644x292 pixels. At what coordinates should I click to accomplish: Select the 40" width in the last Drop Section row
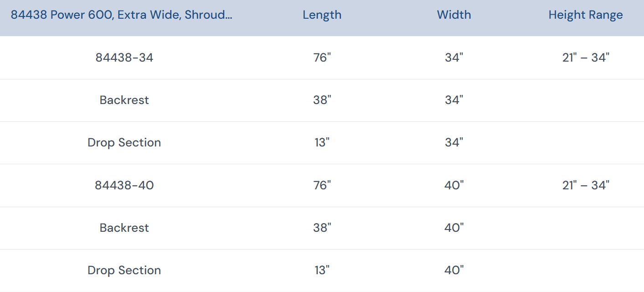click(x=454, y=270)
